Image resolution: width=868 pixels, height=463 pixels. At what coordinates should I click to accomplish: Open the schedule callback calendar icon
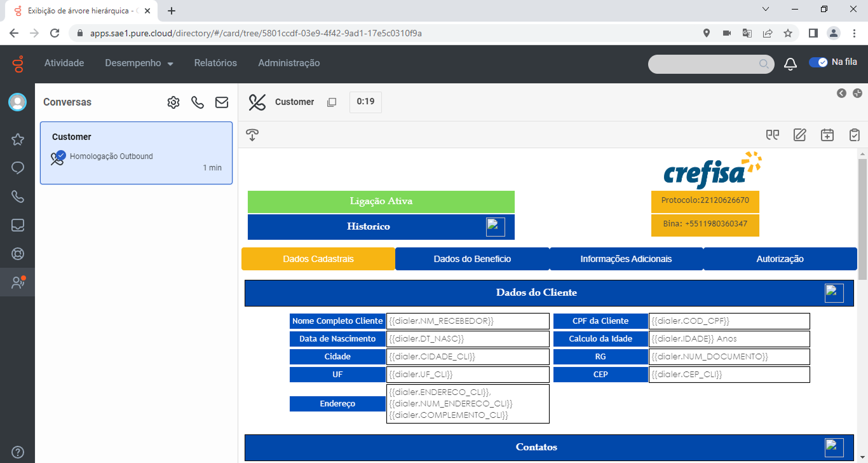click(827, 135)
